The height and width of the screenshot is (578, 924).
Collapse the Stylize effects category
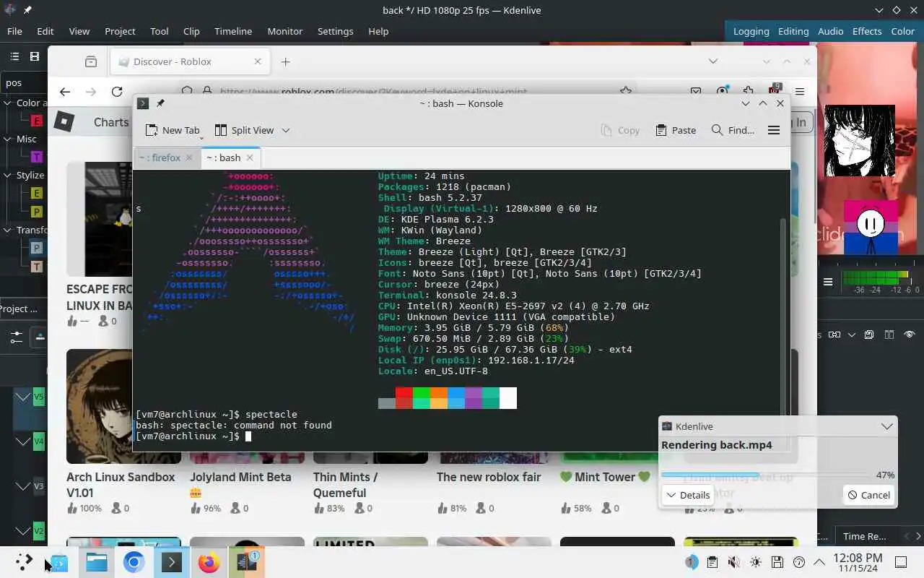[x=7, y=175]
